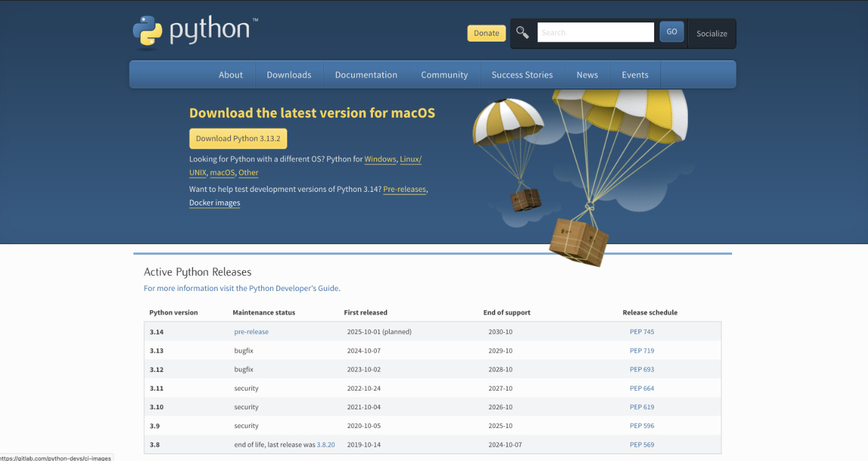Click the GO search button
The height and width of the screenshot is (461, 868).
pos(672,32)
